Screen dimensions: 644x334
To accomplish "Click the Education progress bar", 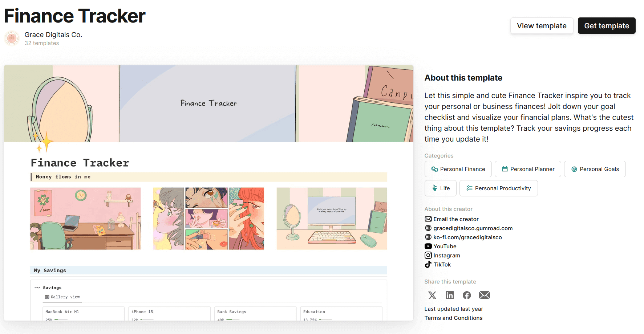I will coord(325,319).
